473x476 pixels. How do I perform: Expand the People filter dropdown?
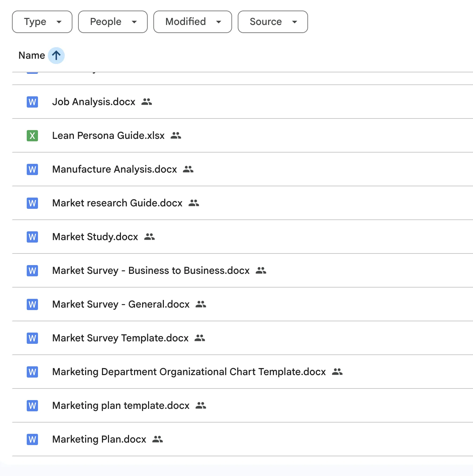click(x=113, y=22)
